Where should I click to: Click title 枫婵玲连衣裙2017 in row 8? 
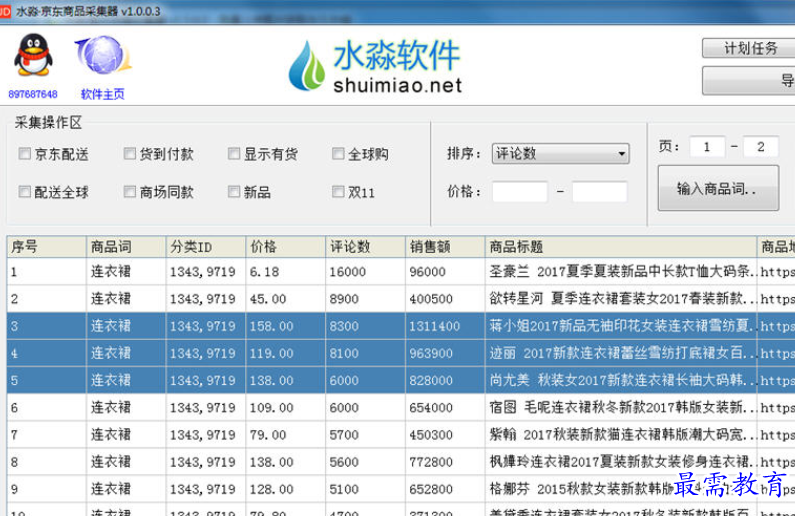621,462
